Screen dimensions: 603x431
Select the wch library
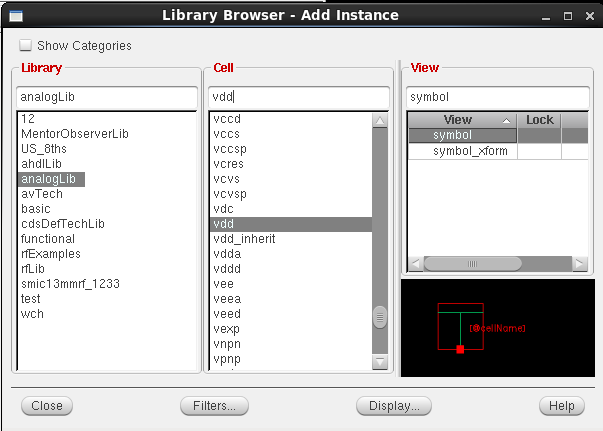coord(32,314)
